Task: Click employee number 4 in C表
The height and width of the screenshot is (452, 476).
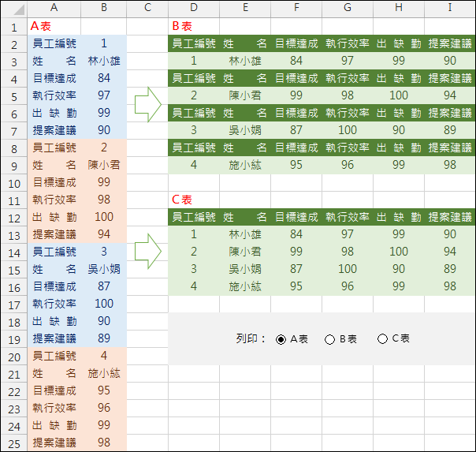Action: pyautogui.click(x=194, y=286)
